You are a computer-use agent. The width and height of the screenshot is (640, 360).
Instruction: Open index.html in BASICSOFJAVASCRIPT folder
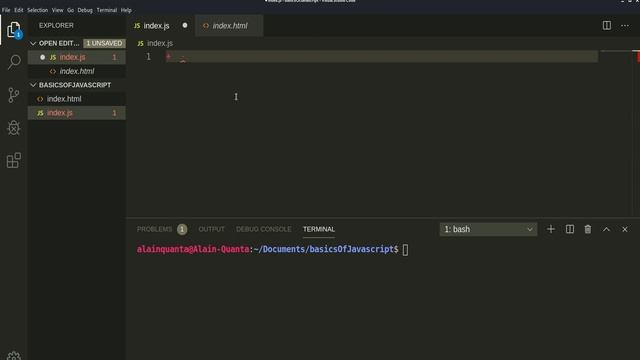pos(77,99)
